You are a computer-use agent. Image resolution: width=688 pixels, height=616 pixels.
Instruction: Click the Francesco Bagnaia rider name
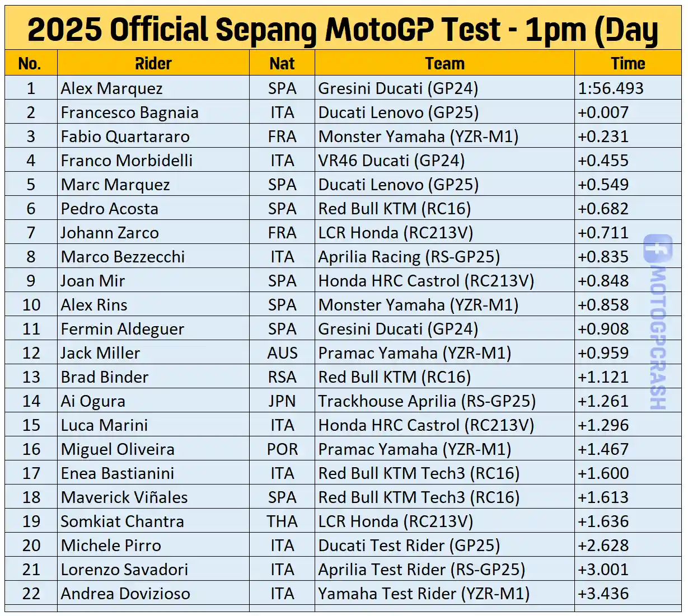[130, 112]
